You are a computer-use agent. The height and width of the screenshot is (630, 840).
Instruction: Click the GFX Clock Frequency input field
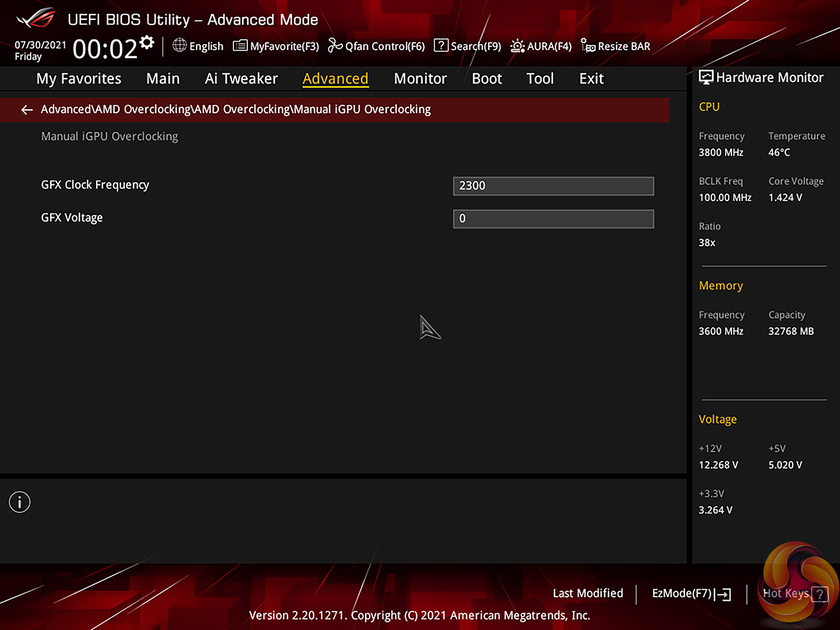553,186
